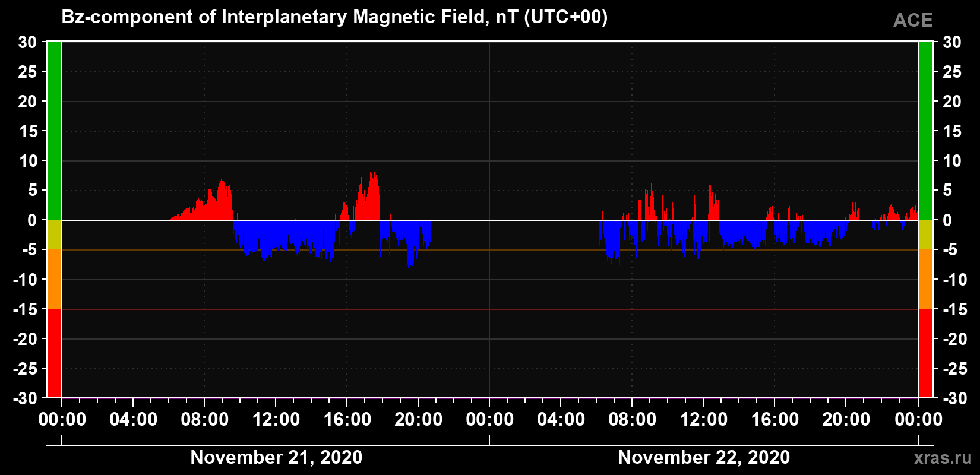Viewport: 980px width, 475px height.
Task: Click the -25 label on the right axis
Action: point(954,369)
